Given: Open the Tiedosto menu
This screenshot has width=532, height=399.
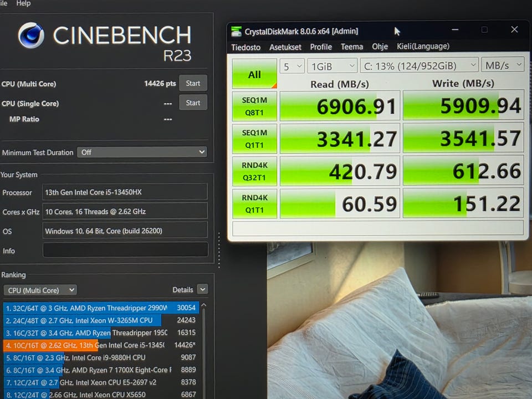Looking at the screenshot, I should pos(246,47).
